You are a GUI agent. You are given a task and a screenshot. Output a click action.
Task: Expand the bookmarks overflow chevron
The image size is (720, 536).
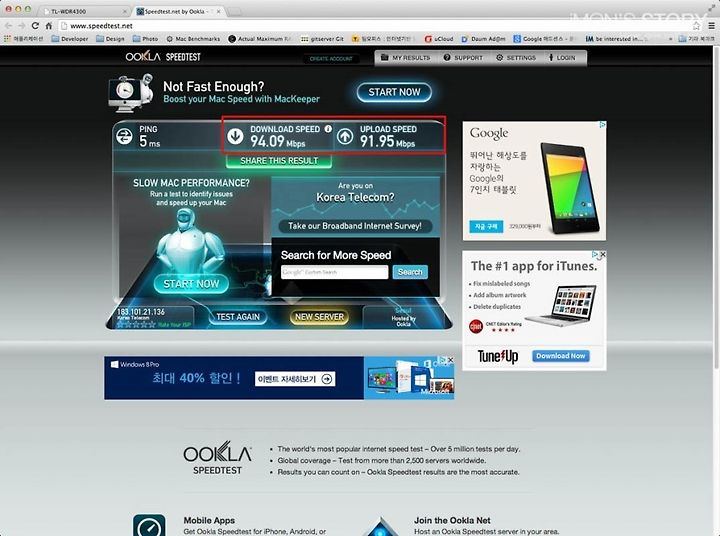(x=671, y=39)
